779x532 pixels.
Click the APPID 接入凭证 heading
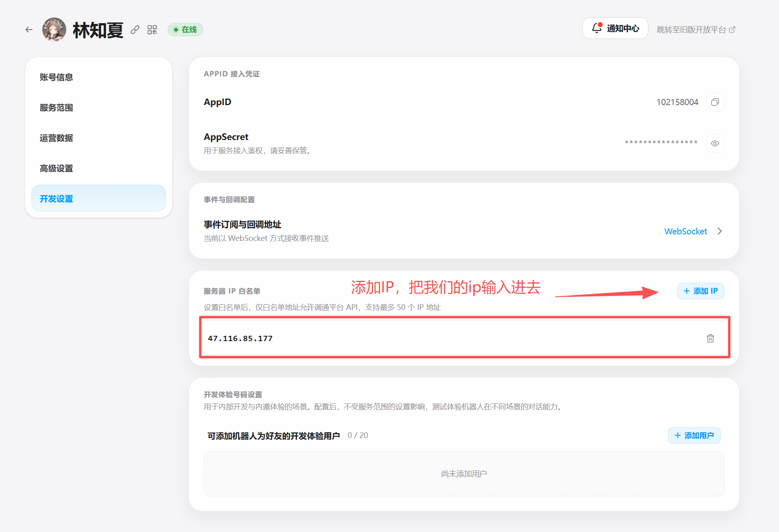(x=232, y=74)
